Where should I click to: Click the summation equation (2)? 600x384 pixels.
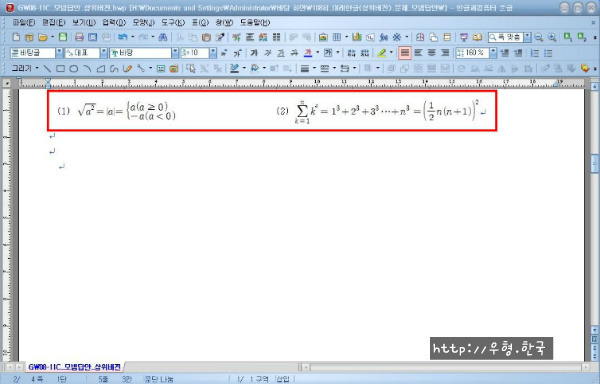pos(386,111)
